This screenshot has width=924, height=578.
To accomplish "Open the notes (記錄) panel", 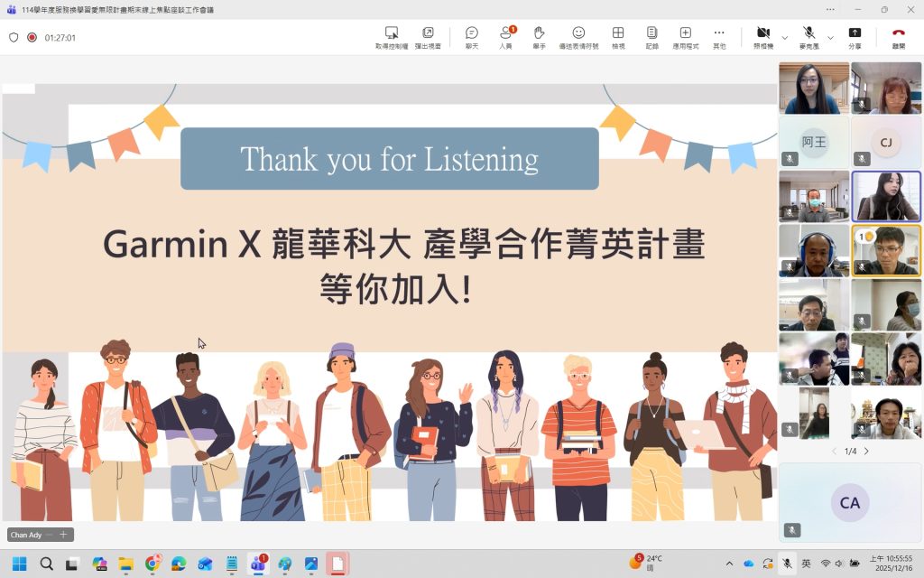I will [x=651, y=37].
